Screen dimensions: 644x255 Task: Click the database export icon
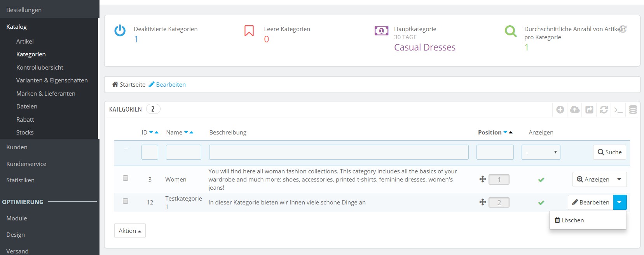633,110
